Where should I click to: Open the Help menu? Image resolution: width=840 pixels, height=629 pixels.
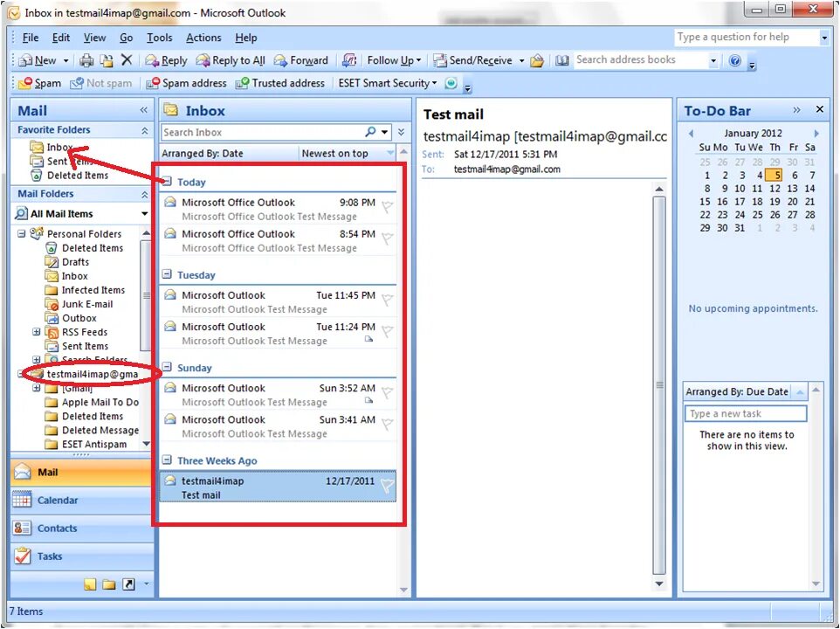coord(246,38)
